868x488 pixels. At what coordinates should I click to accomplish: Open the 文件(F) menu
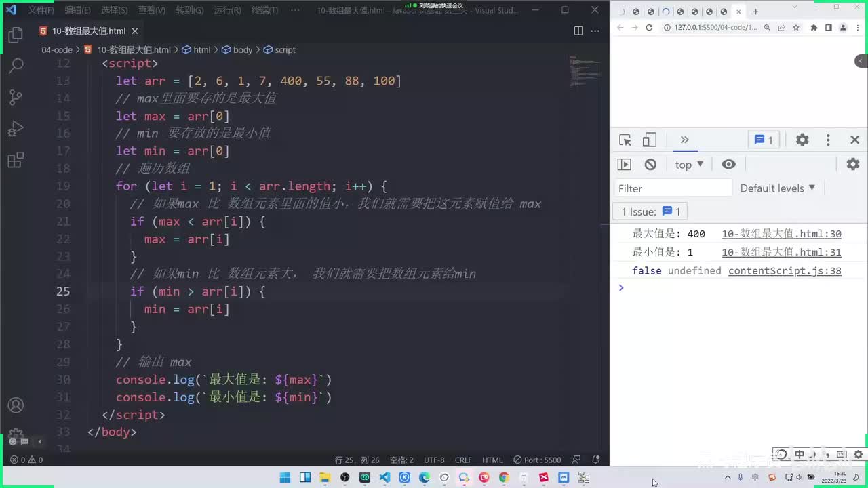coord(41,10)
